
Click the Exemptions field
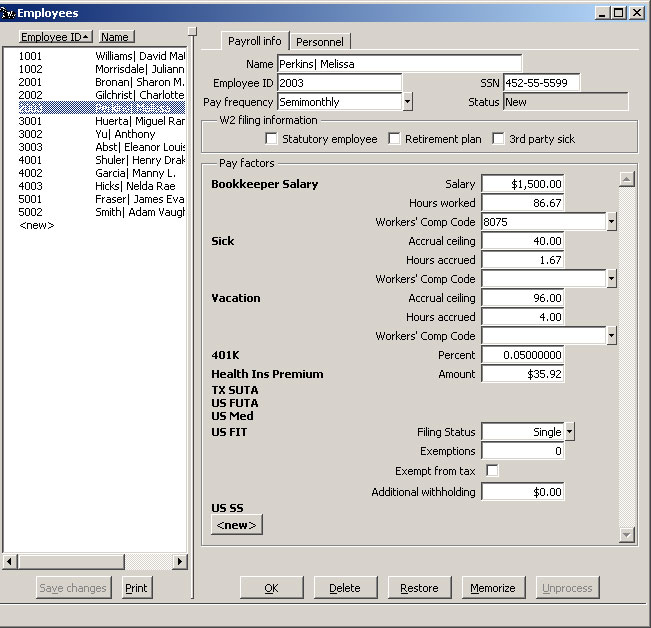(523, 451)
